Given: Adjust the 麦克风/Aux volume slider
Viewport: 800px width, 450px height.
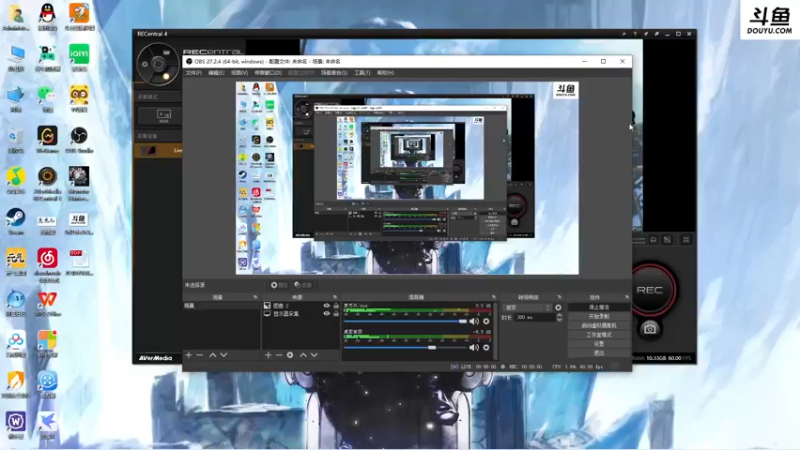Looking at the screenshot, I should point(405,321).
